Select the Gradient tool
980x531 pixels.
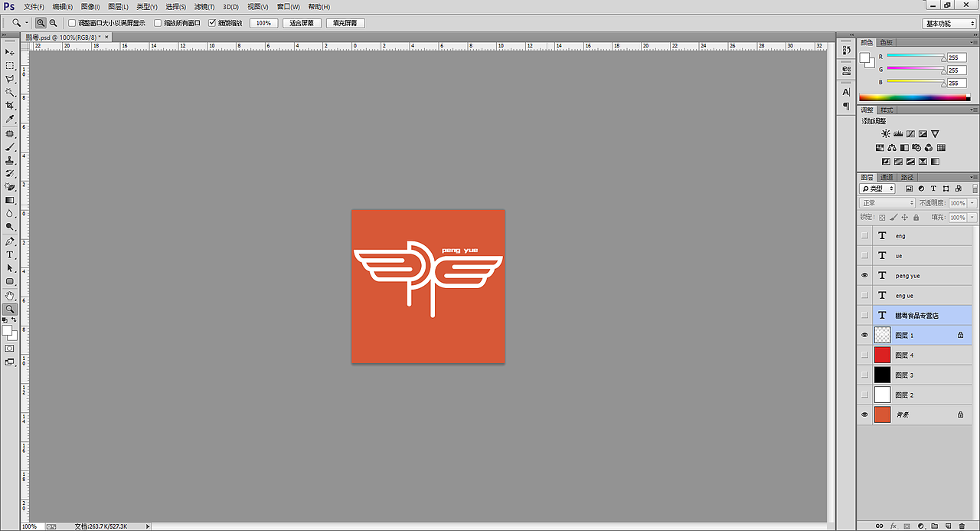click(x=10, y=200)
